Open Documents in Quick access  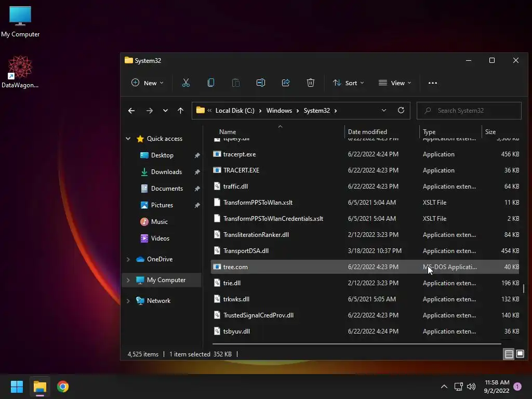[x=167, y=188]
